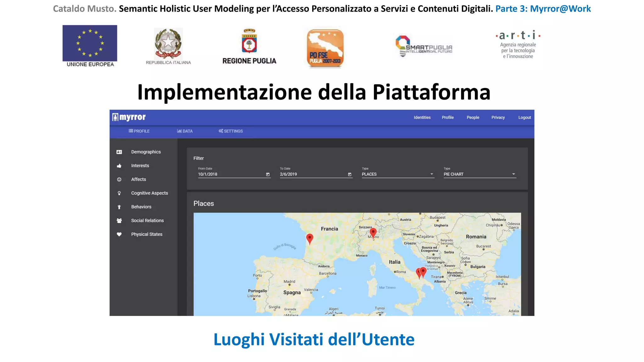This screenshot has width=644, height=362.
Task: Click the Romania label on the map
Action: tap(476, 237)
